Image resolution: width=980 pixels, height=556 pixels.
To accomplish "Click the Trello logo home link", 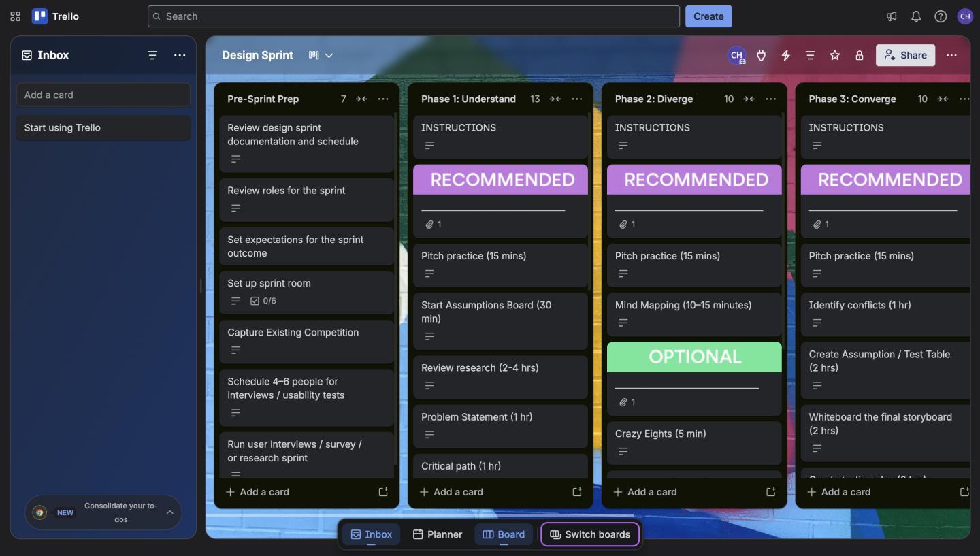I will point(56,16).
